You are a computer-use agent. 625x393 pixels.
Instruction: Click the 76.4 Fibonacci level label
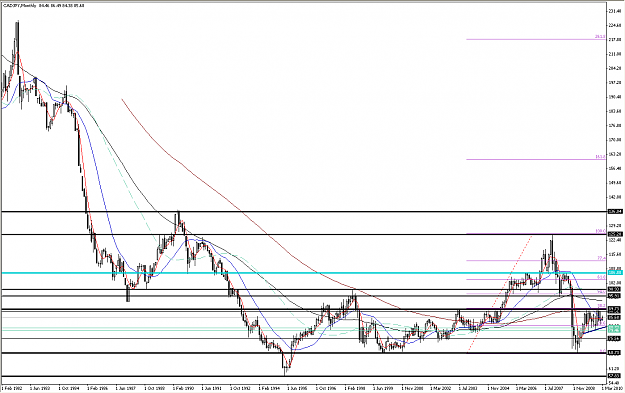[601, 258]
